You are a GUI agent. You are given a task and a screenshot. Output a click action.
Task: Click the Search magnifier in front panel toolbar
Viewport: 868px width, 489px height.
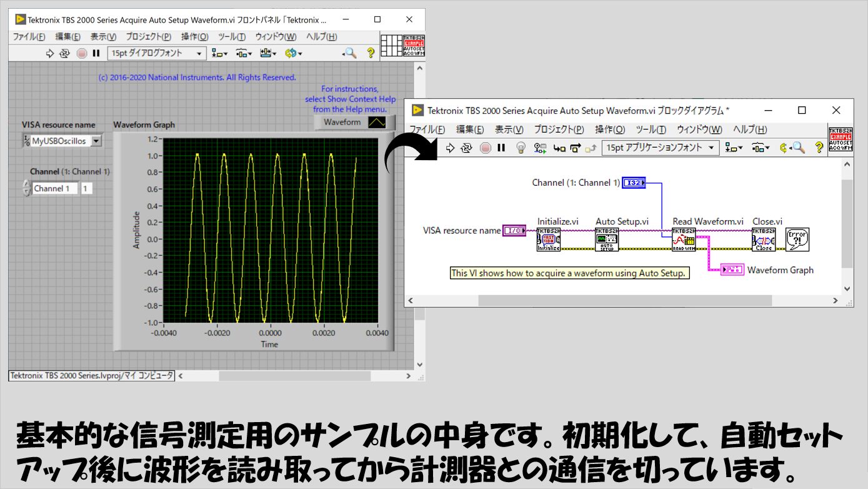coord(349,54)
